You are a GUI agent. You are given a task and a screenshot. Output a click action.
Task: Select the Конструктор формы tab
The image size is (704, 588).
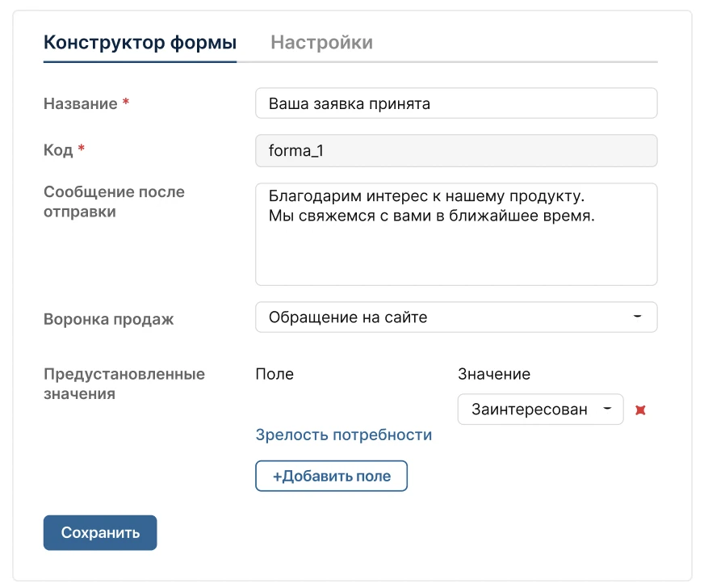139,43
